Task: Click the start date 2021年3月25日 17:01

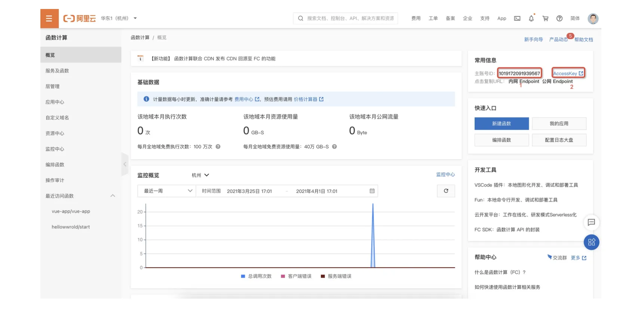Action: click(x=249, y=191)
